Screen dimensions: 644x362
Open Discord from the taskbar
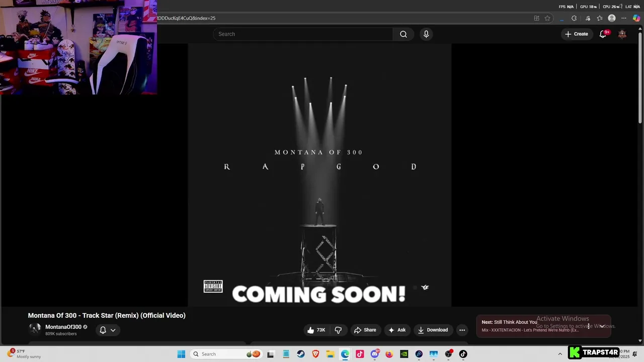coord(374,354)
